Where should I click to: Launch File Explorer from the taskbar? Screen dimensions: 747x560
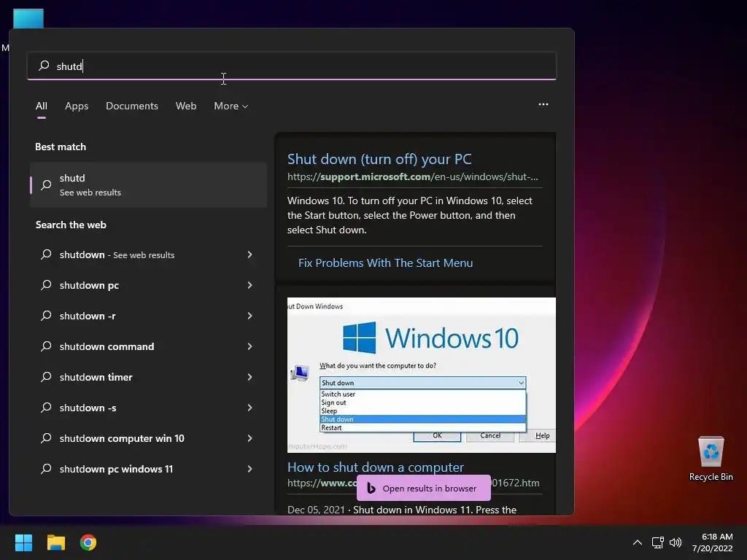pos(55,542)
